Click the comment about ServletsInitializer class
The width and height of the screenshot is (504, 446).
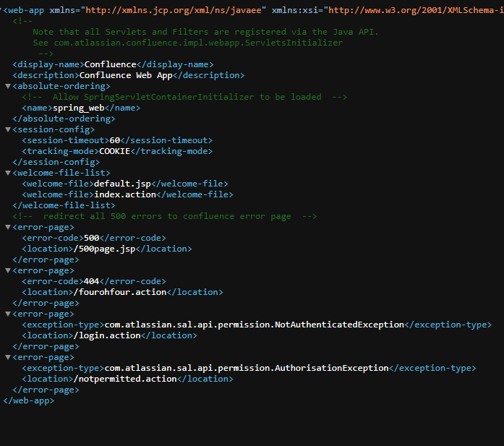click(188, 43)
